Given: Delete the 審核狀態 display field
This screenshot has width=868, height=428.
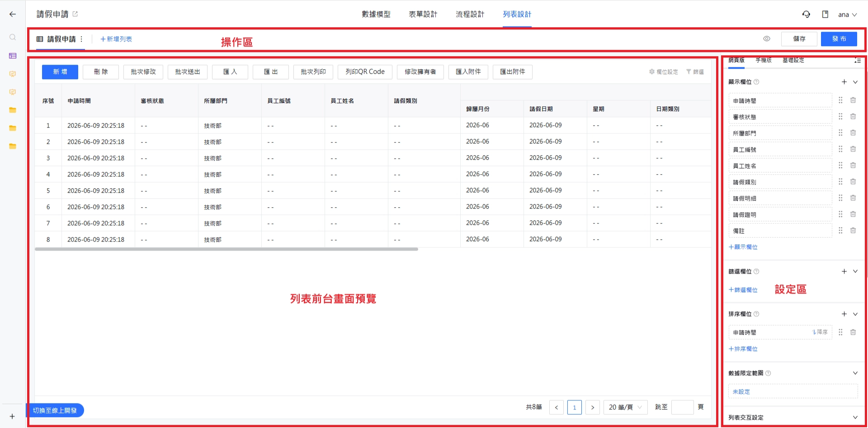Looking at the screenshot, I should 853,116.
